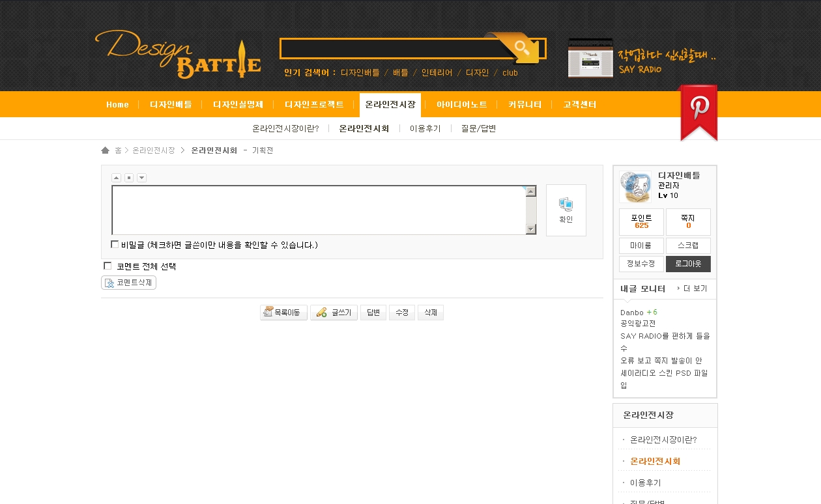
Task: Click popular keyword 디자인
Action: [x=477, y=73]
